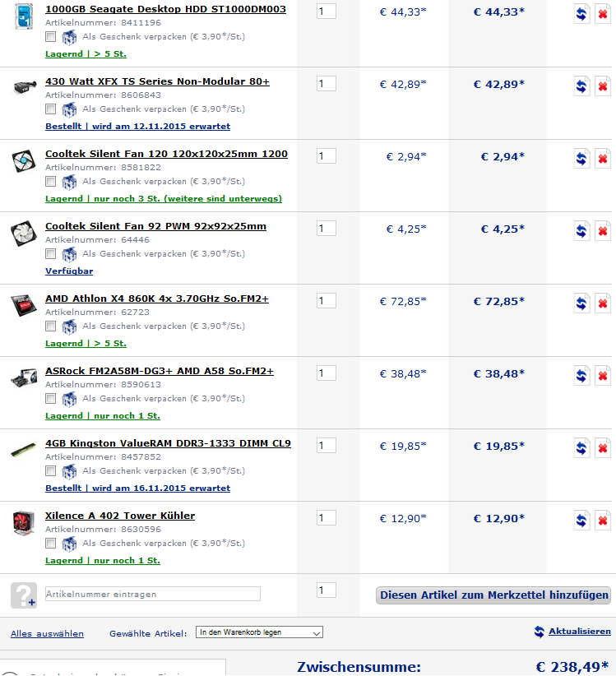This screenshot has width=616, height=676.
Task: Click quantity field for Seagate HDD
Action: (326, 12)
